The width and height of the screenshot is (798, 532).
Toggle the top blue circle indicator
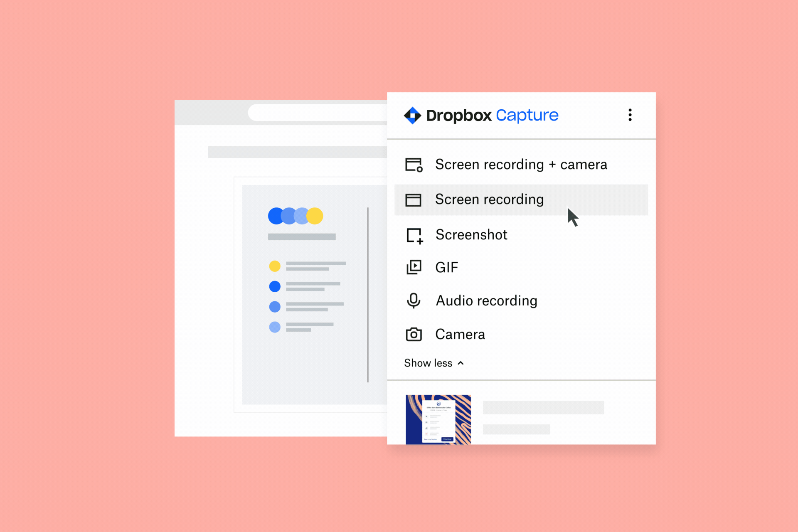(275, 286)
